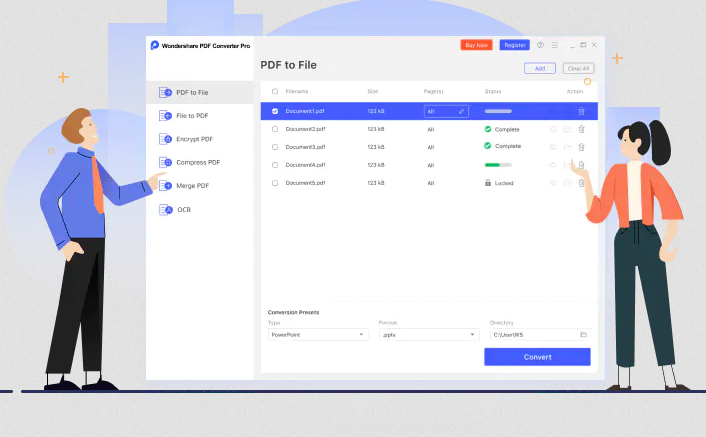This screenshot has width=706, height=437.
Task: Uncheck the Document1.pdf checkbox
Action: (275, 111)
